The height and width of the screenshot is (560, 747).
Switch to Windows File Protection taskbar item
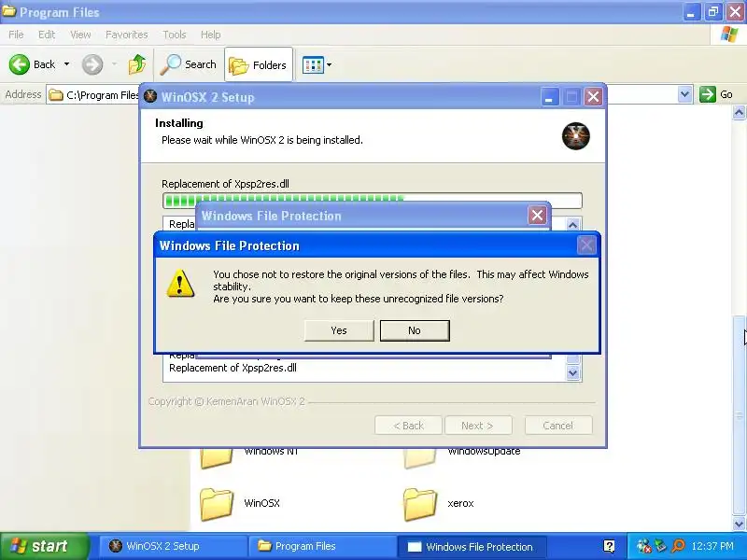(472, 546)
